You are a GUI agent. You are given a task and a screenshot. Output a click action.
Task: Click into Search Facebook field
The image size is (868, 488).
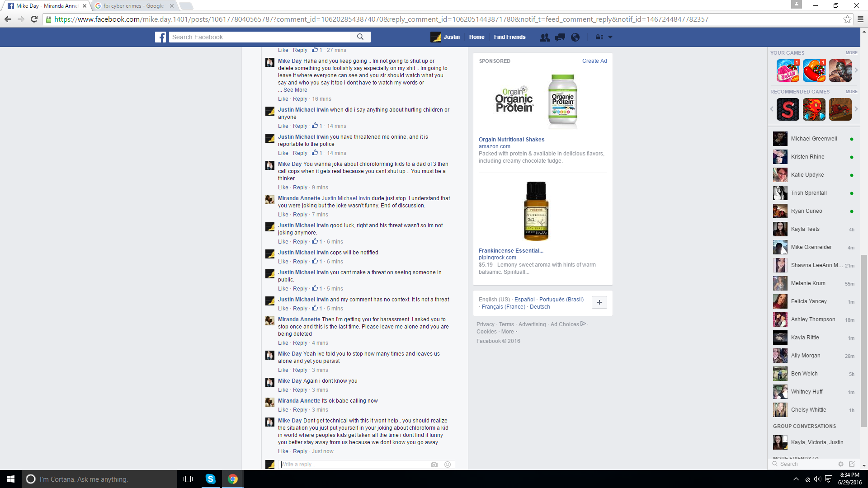coord(260,37)
